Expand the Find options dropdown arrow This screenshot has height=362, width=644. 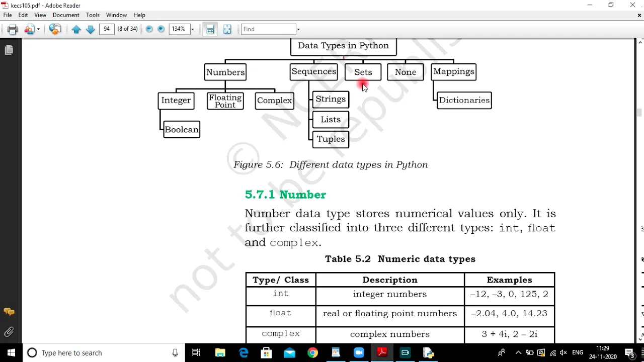click(x=298, y=29)
